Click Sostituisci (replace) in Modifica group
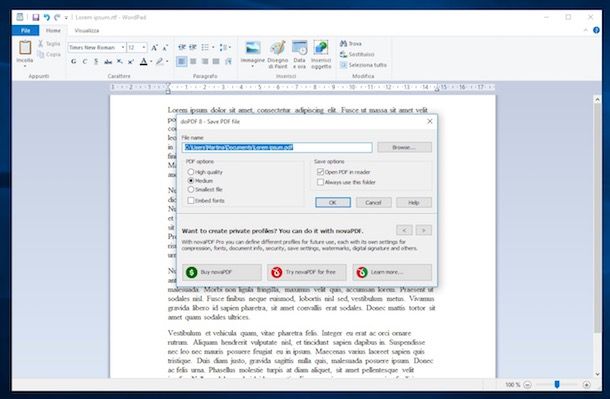Viewport: 610px width, 399px height. click(x=357, y=54)
